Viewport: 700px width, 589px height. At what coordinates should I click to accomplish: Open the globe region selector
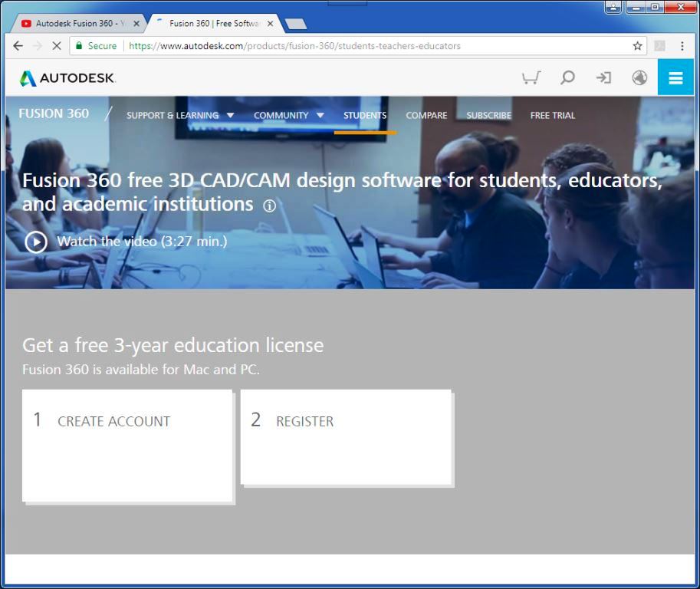click(639, 77)
